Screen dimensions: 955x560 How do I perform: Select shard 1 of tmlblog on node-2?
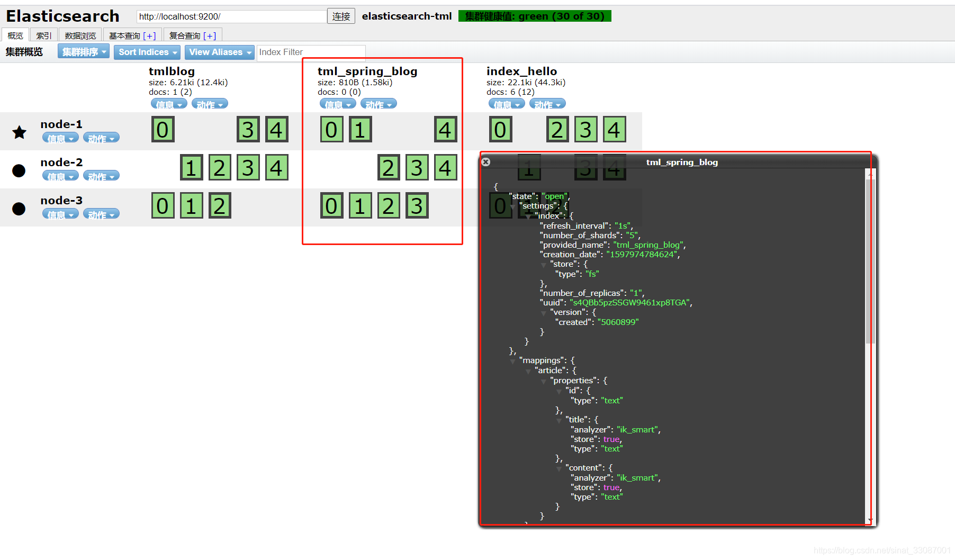(x=191, y=168)
